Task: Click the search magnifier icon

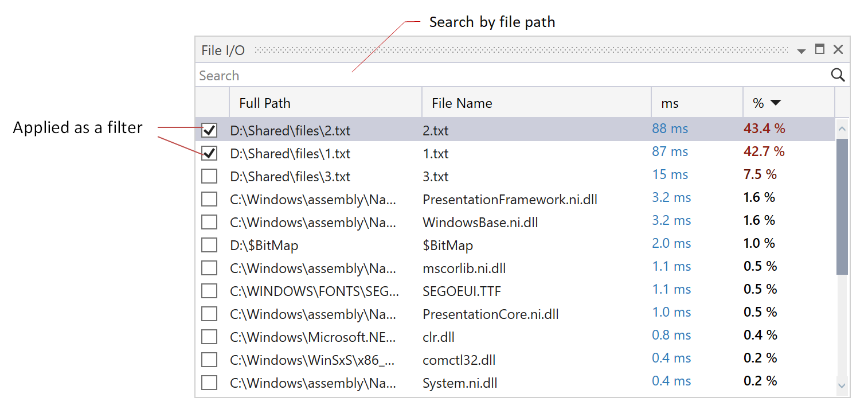Action: point(838,75)
